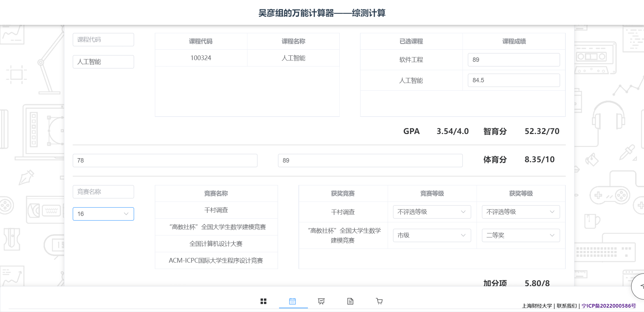Click 高教社杯 entry in awarded competitions table

[343, 235]
